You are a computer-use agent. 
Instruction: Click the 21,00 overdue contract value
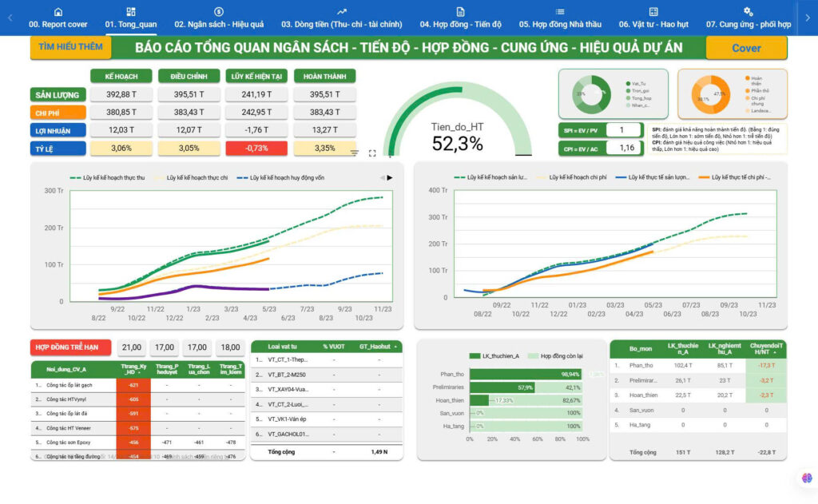[x=132, y=347]
